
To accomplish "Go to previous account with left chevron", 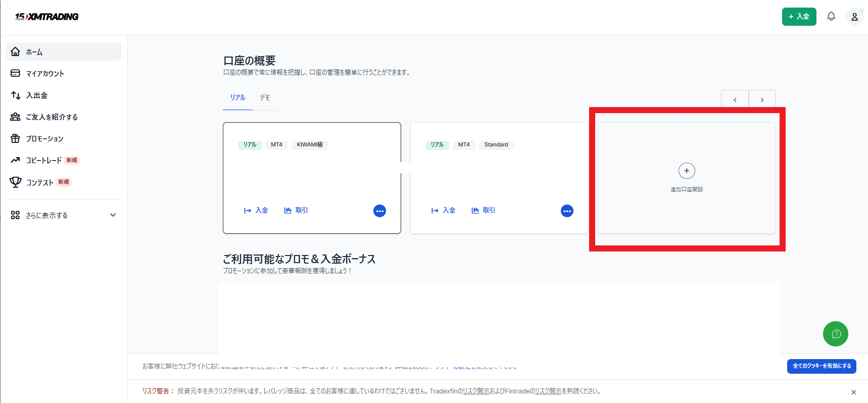I will pos(735,99).
